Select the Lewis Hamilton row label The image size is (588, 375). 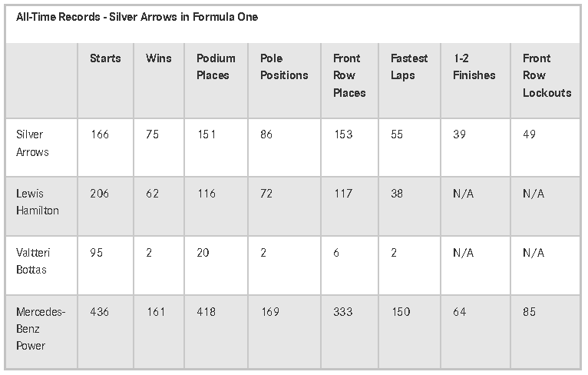[38, 201]
